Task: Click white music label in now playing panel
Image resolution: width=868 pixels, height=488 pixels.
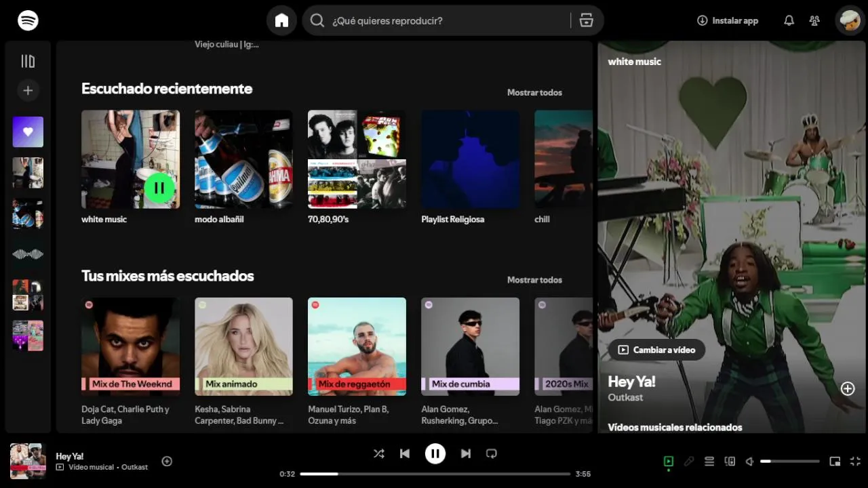Action: coord(634,62)
